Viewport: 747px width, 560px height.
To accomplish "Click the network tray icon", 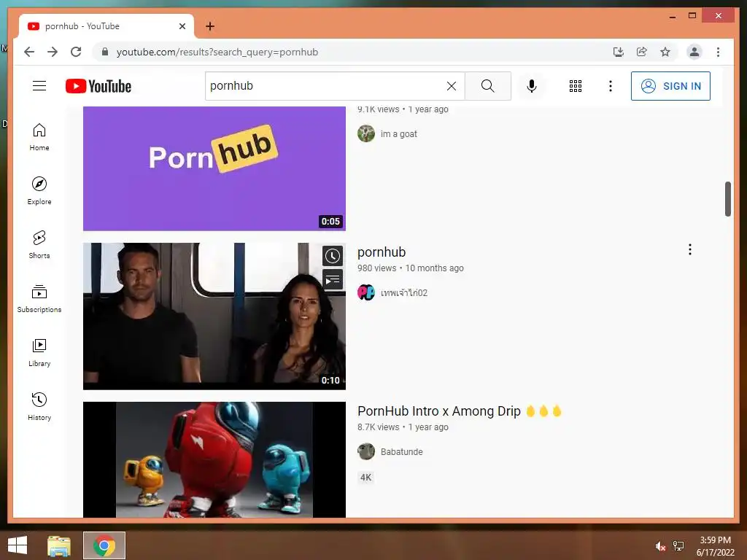I will click(678, 546).
